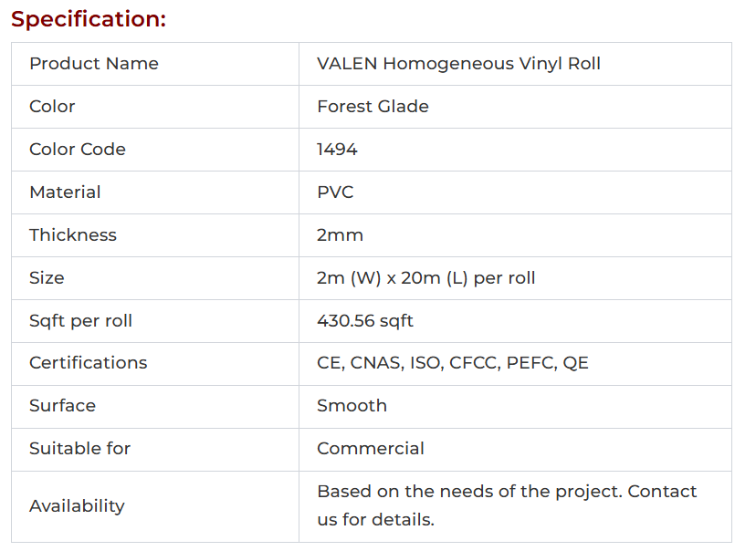
Task: Click the 2m x 20m per roll value
Action: [x=425, y=278]
